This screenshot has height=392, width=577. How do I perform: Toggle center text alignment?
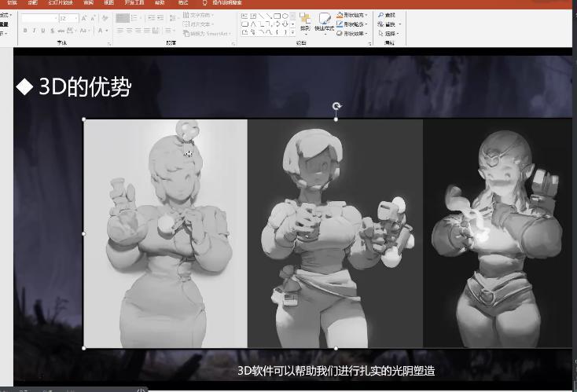point(129,31)
